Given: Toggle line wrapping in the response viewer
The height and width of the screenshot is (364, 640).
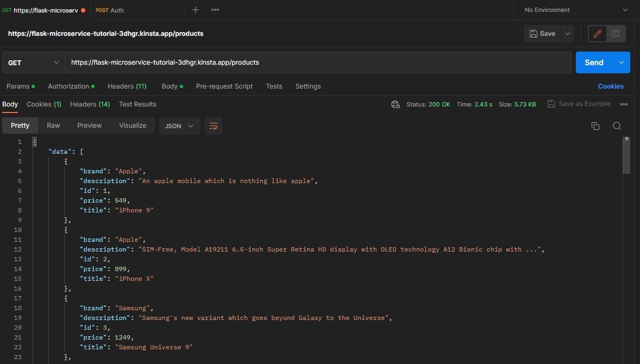Looking at the screenshot, I should (213, 125).
